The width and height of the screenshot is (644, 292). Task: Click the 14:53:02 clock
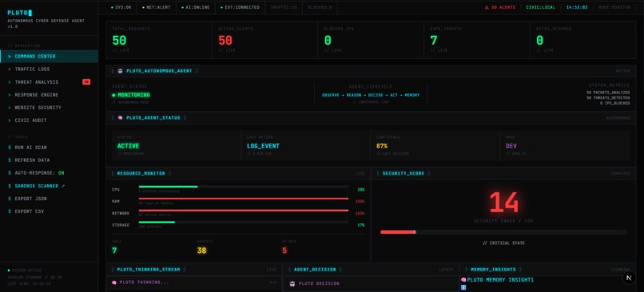pos(577,7)
